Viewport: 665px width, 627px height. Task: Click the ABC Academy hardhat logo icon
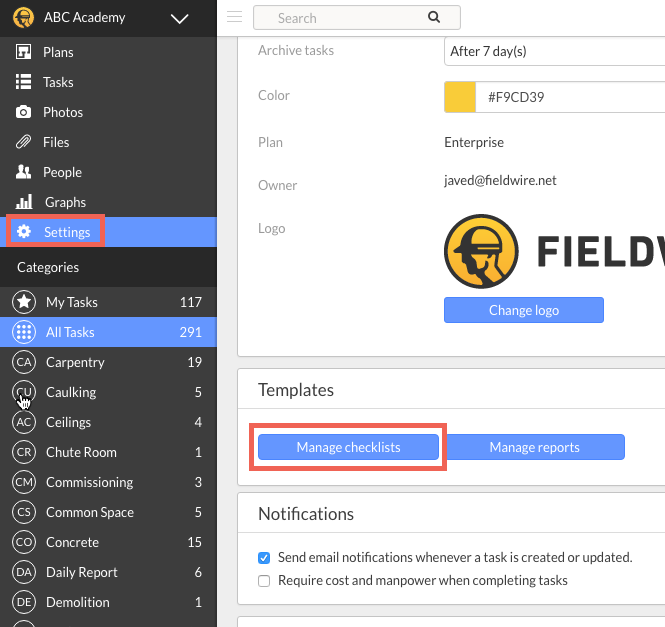(23, 18)
